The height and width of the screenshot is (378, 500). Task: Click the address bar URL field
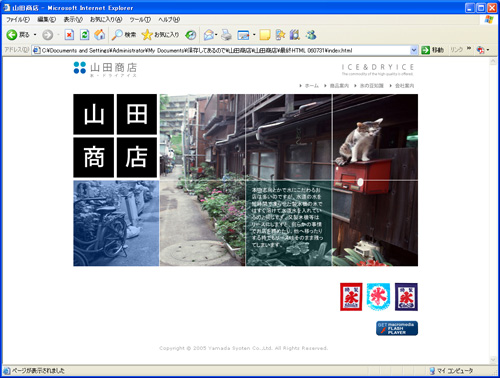point(225,50)
